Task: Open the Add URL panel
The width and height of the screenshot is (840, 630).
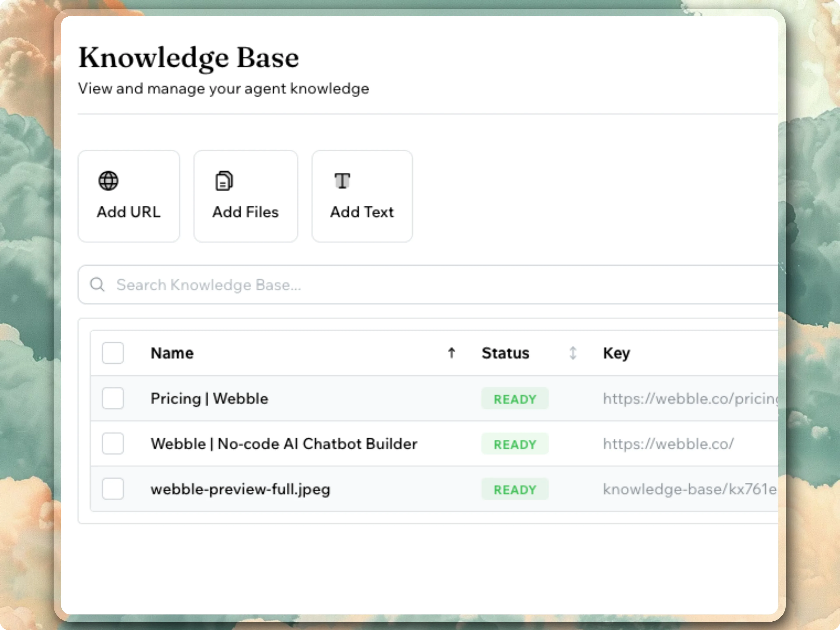Action: tap(129, 196)
